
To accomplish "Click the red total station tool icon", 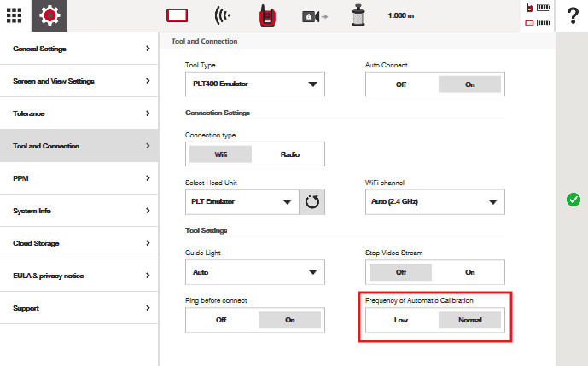I will [x=267, y=15].
